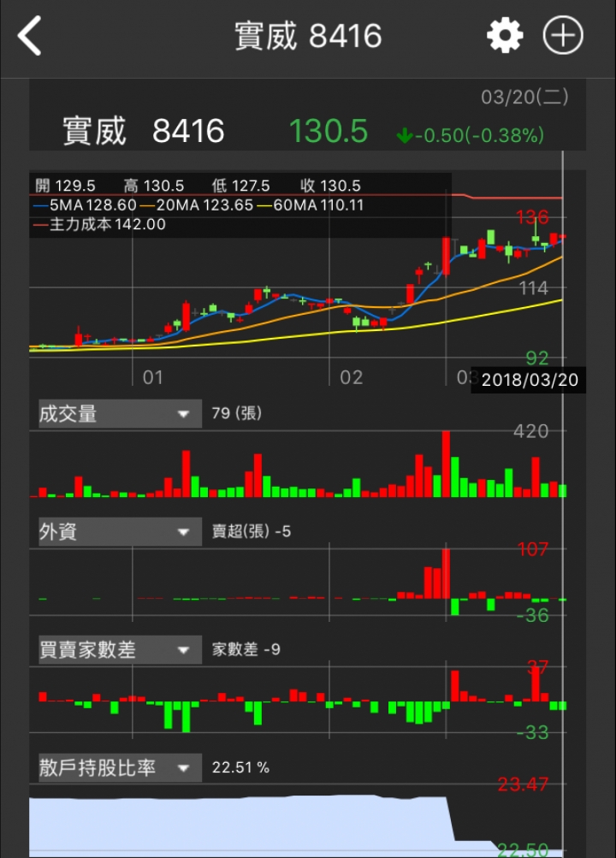Image resolution: width=616 pixels, height=858 pixels.
Task: Tap the 02 month axis label
Action: (352, 377)
